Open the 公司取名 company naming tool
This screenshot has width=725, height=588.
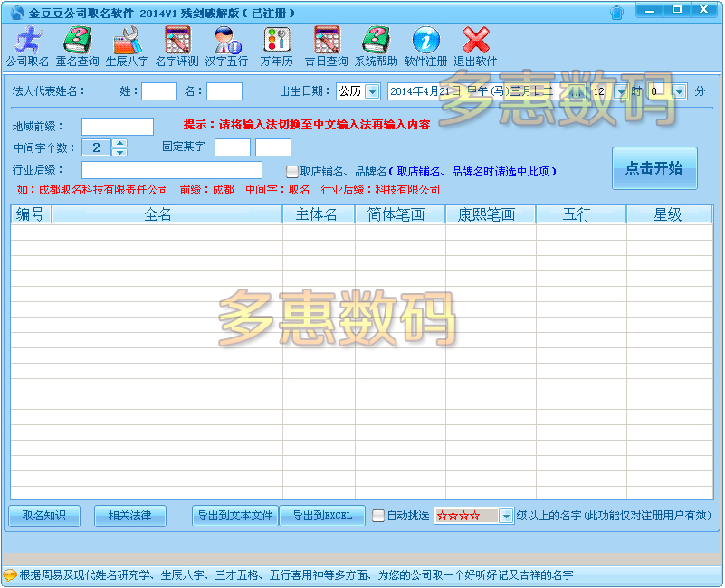(27, 46)
